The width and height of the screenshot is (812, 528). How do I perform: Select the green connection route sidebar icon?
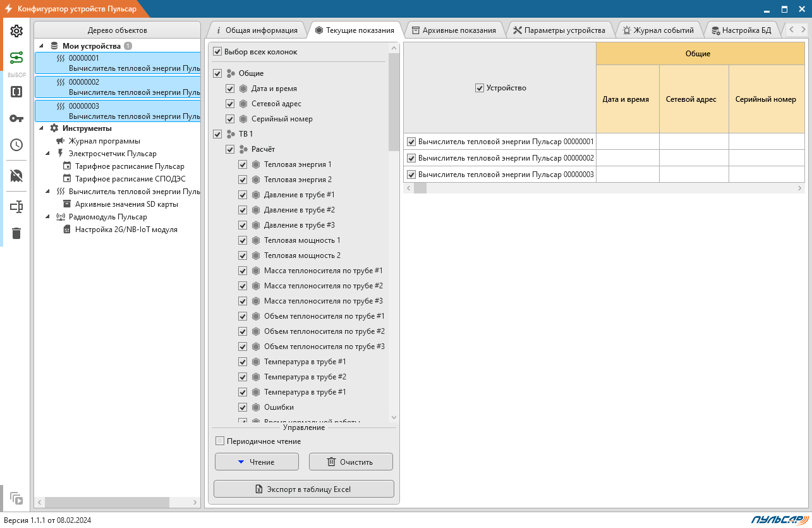[16, 58]
